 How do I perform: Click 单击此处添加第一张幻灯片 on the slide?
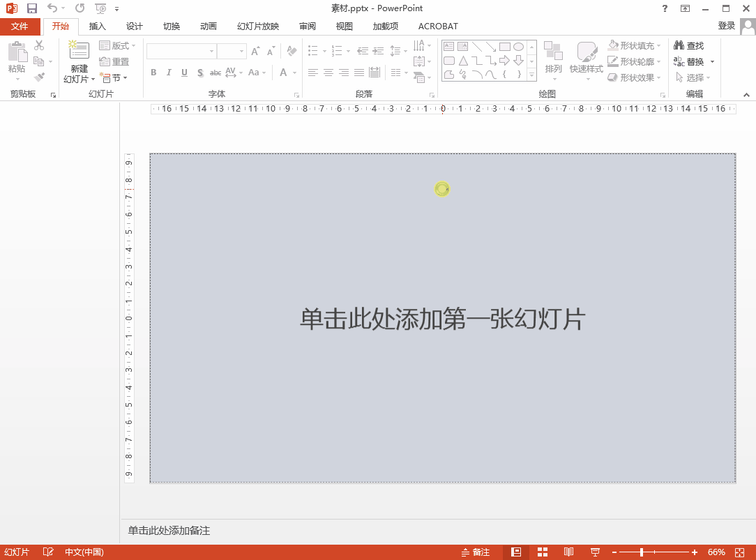[443, 319]
